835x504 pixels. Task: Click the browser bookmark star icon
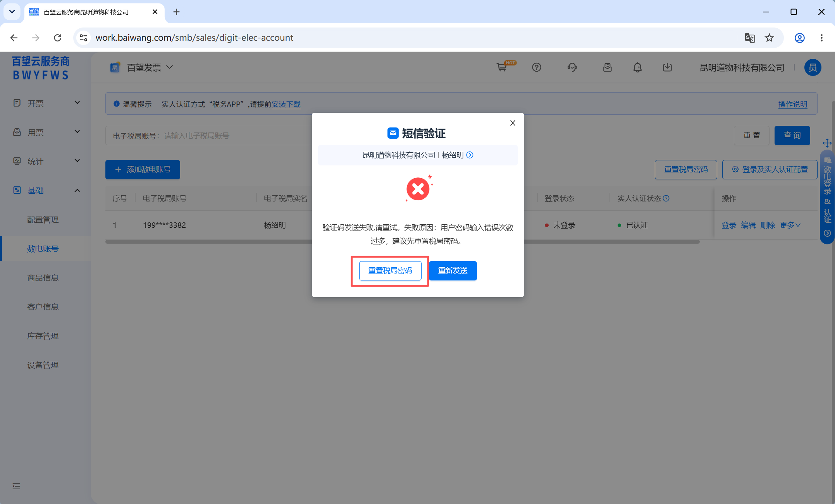(x=769, y=38)
